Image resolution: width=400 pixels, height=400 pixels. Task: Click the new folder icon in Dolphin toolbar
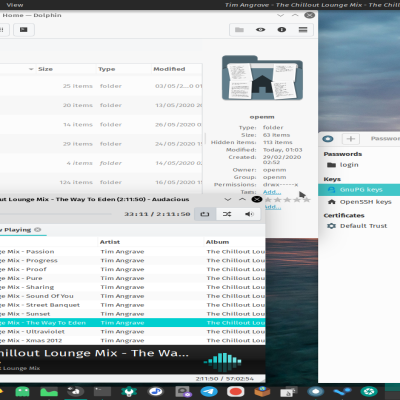click(x=239, y=30)
